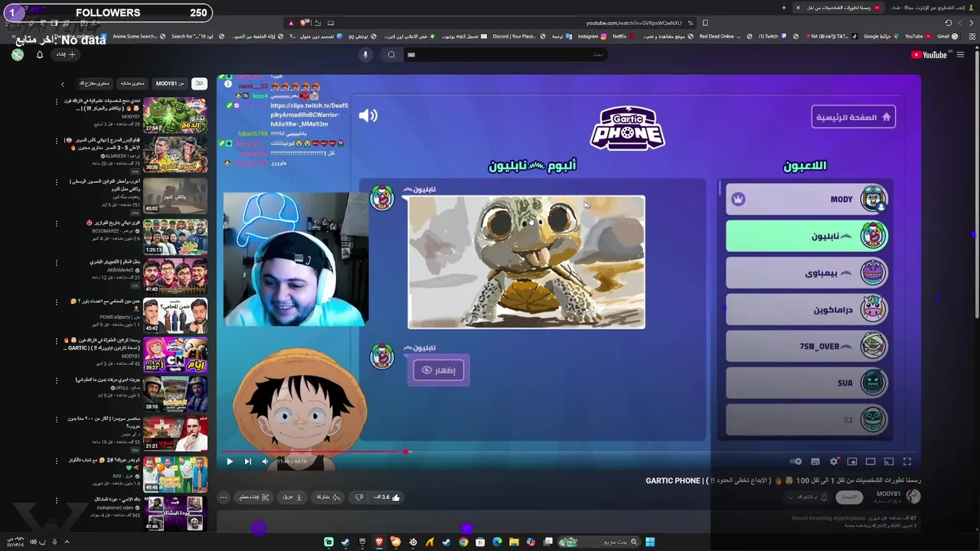Reload the page in browser toolbar
This screenshot has width=980, height=551.
click(x=949, y=23)
